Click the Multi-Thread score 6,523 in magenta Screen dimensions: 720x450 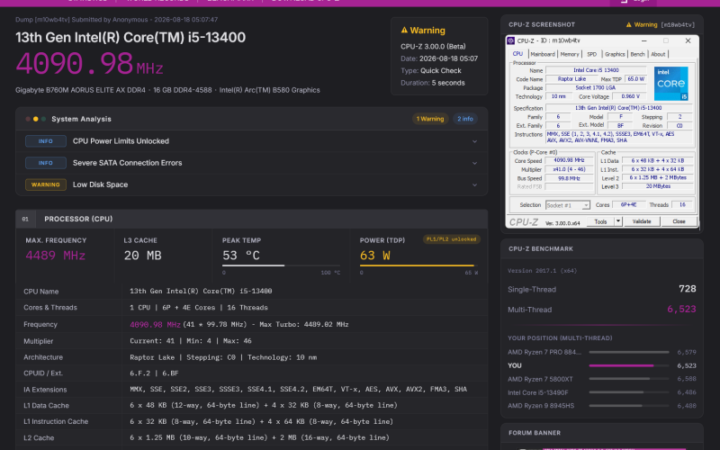coord(681,309)
